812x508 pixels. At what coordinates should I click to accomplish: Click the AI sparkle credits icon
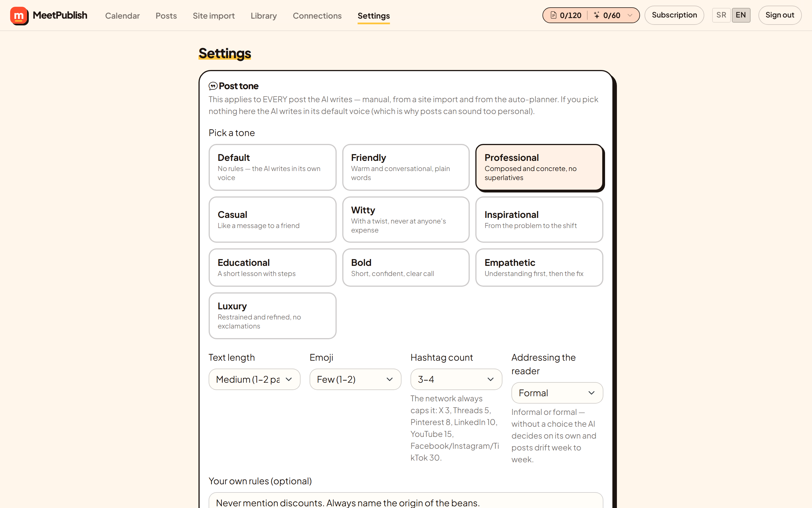pyautogui.click(x=597, y=15)
